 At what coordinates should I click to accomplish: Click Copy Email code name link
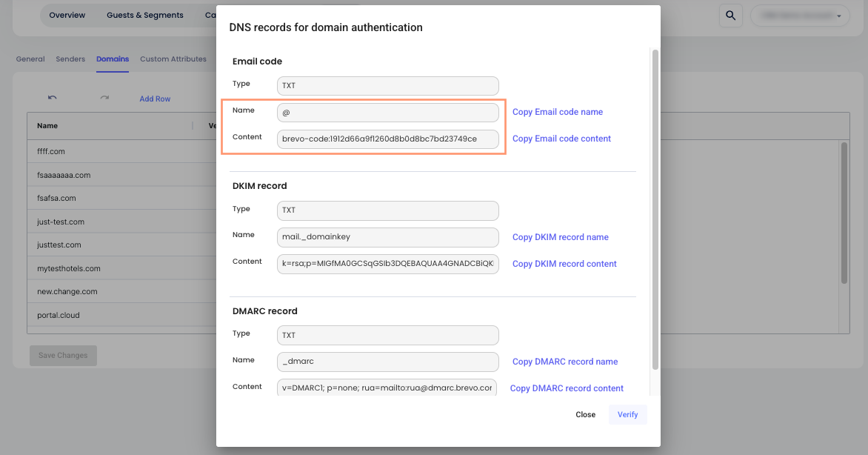point(558,112)
